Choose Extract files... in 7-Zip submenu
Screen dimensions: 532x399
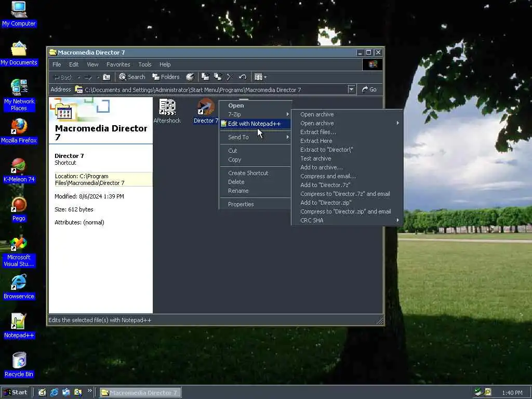coord(347,132)
